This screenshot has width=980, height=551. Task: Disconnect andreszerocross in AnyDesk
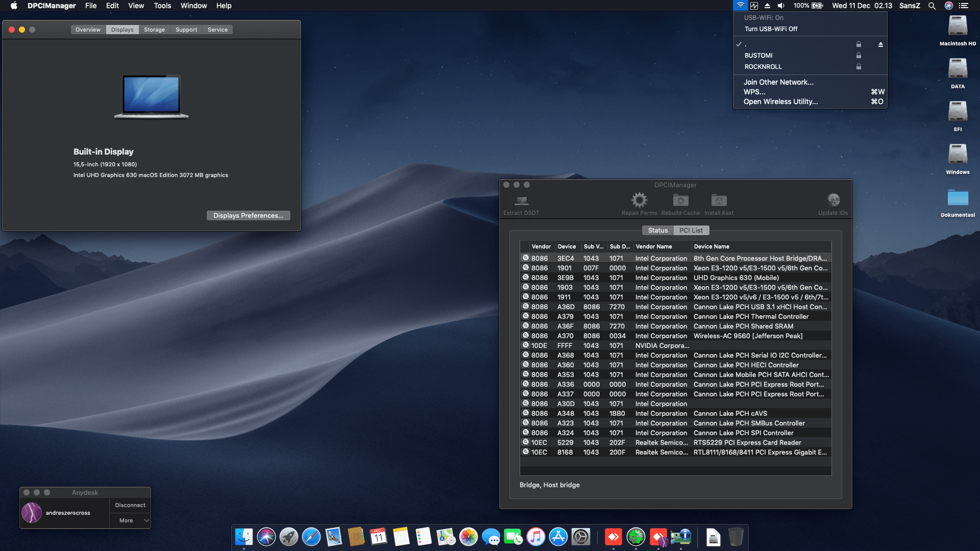130,505
